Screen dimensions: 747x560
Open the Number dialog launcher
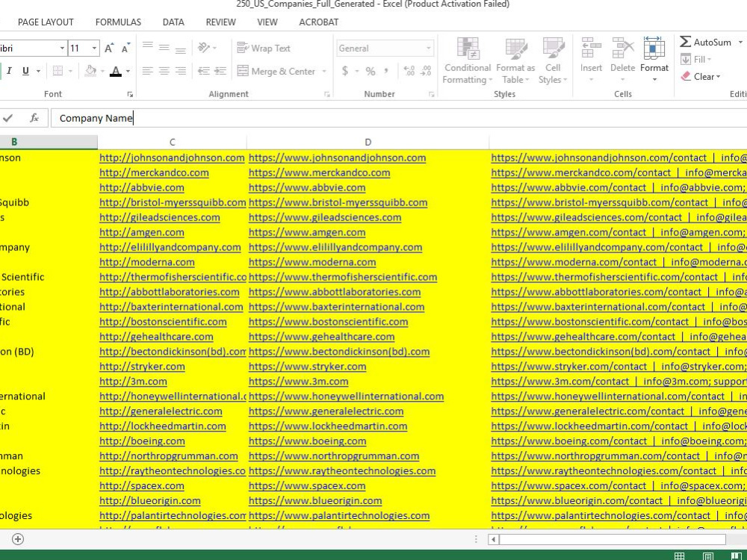[x=431, y=94]
